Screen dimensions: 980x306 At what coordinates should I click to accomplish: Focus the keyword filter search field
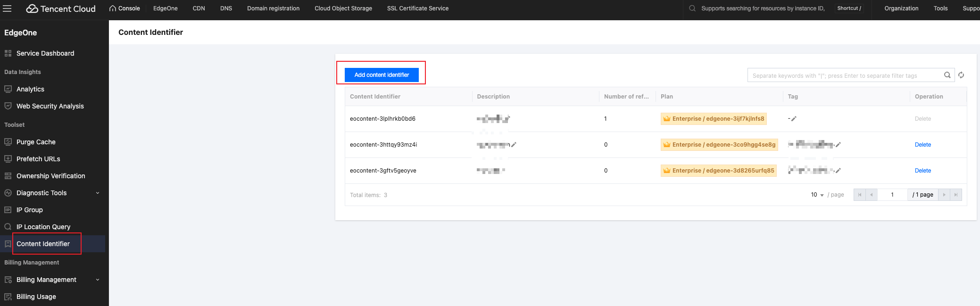coord(844,75)
